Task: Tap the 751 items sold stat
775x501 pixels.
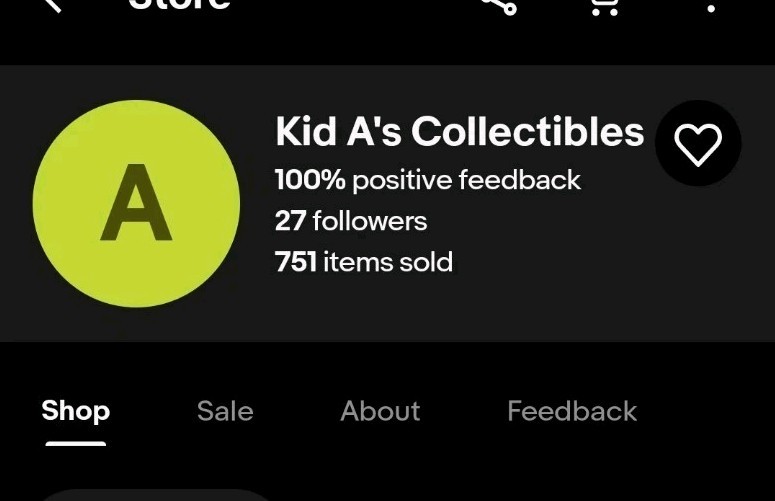Action: [363, 262]
